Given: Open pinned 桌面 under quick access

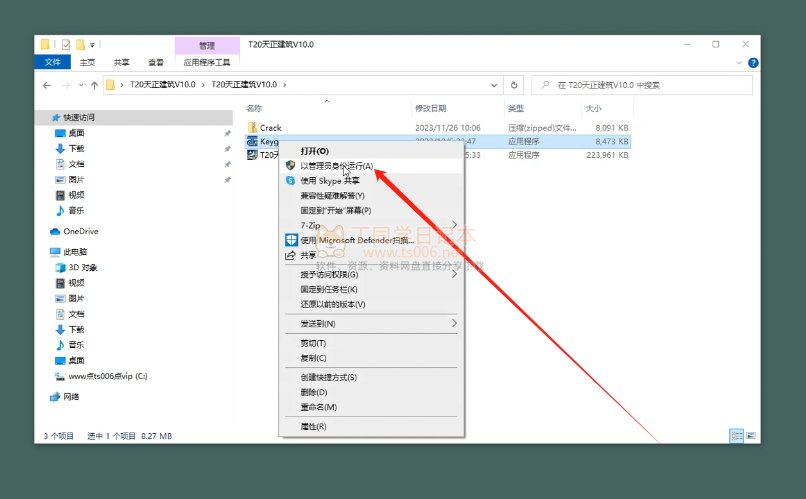Looking at the screenshot, I should tap(76, 133).
